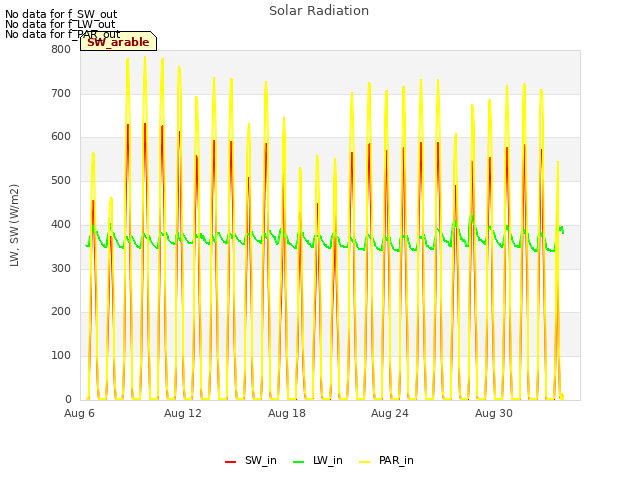
Task: Select the SW_arable tab label
Action: pyautogui.click(x=118, y=42)
